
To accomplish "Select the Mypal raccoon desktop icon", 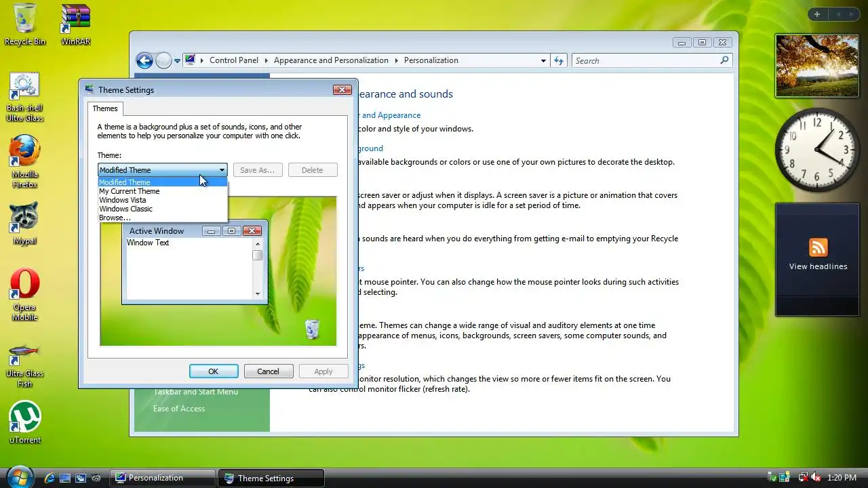I will (x=24, y=224).
